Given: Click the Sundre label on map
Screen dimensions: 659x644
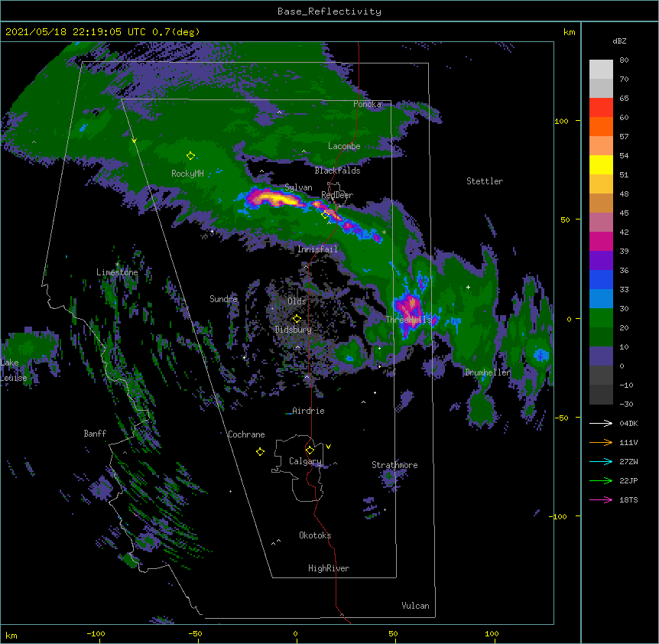Looking at the screenshot, I should (x=223, y=299).
